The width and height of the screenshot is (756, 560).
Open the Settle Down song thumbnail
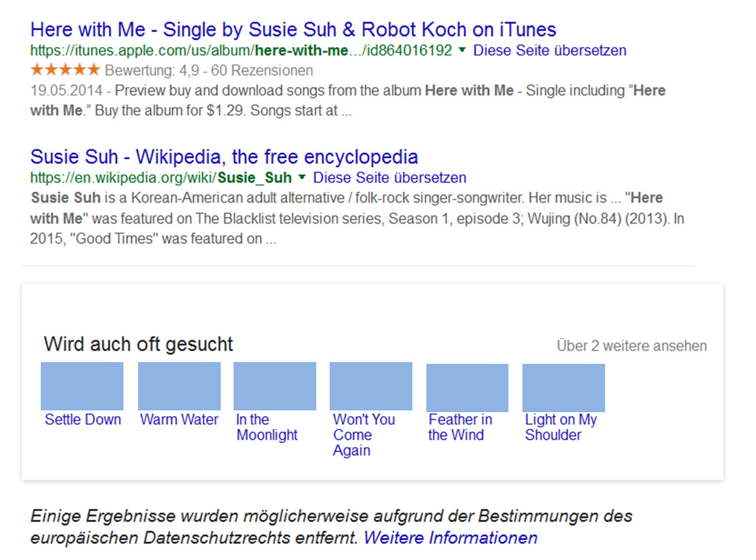click(82, 385)
